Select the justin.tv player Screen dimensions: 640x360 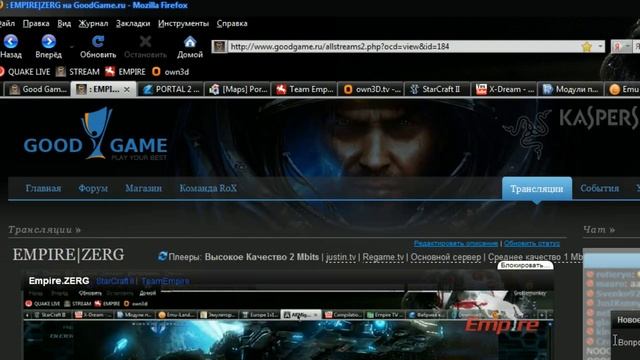coord(341,257)
